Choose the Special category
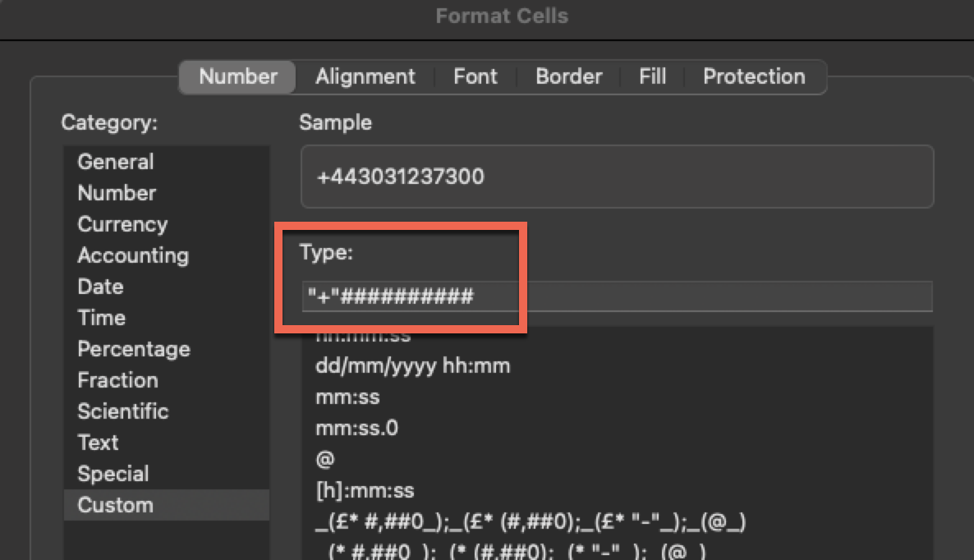This screenshot has height=560, width=974. click(113, 474)
